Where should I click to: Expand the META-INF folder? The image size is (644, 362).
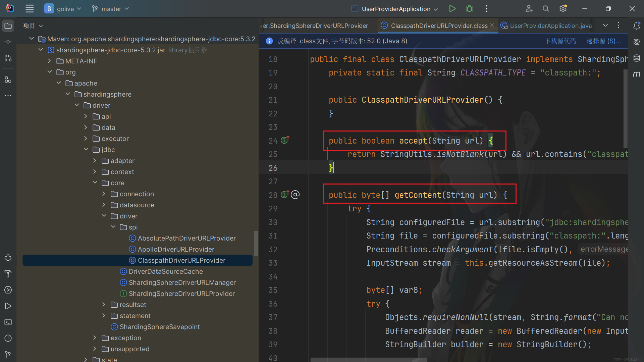50,61
